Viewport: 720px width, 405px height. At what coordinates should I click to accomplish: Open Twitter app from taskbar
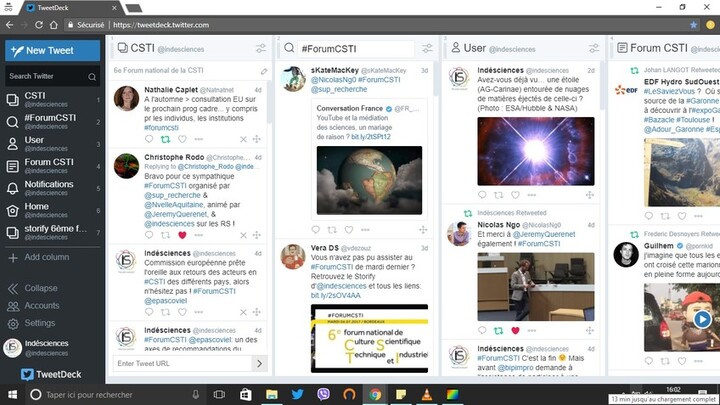[x=298, y=394]
